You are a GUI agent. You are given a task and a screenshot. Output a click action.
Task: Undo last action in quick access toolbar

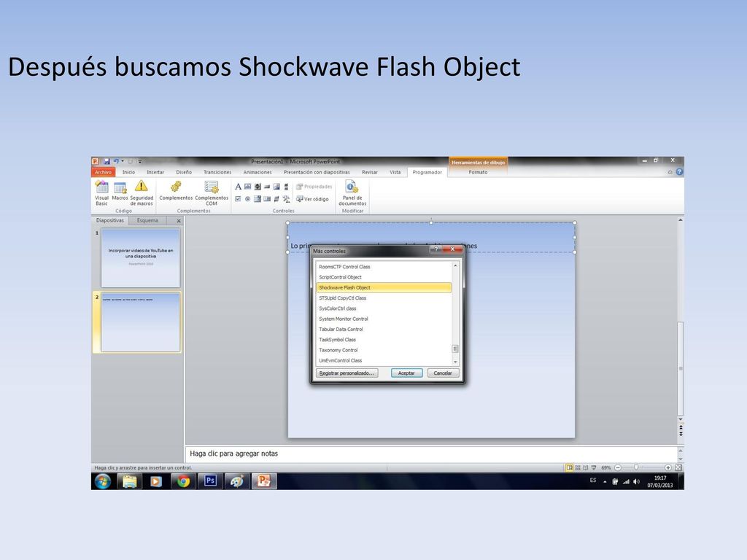[116, 161]
